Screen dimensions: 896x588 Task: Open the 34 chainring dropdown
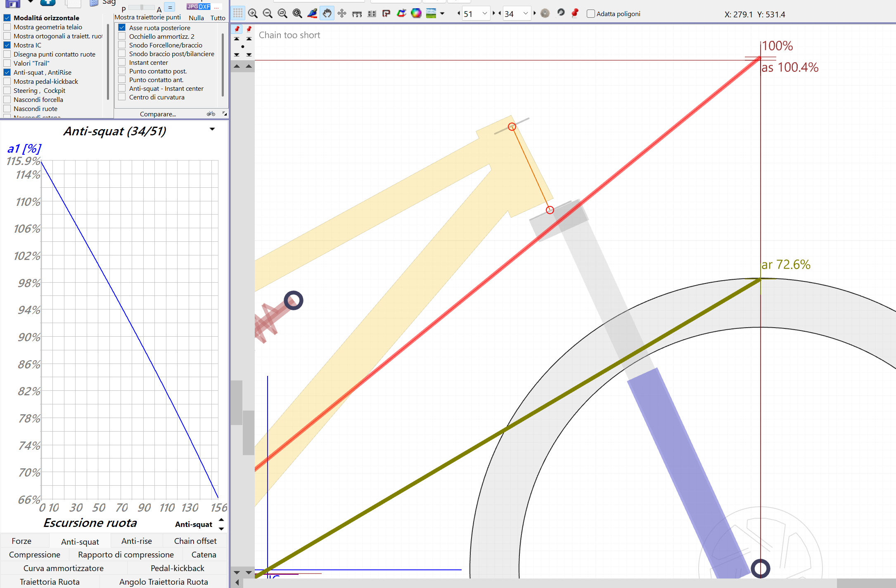click(x=526, y=14)
